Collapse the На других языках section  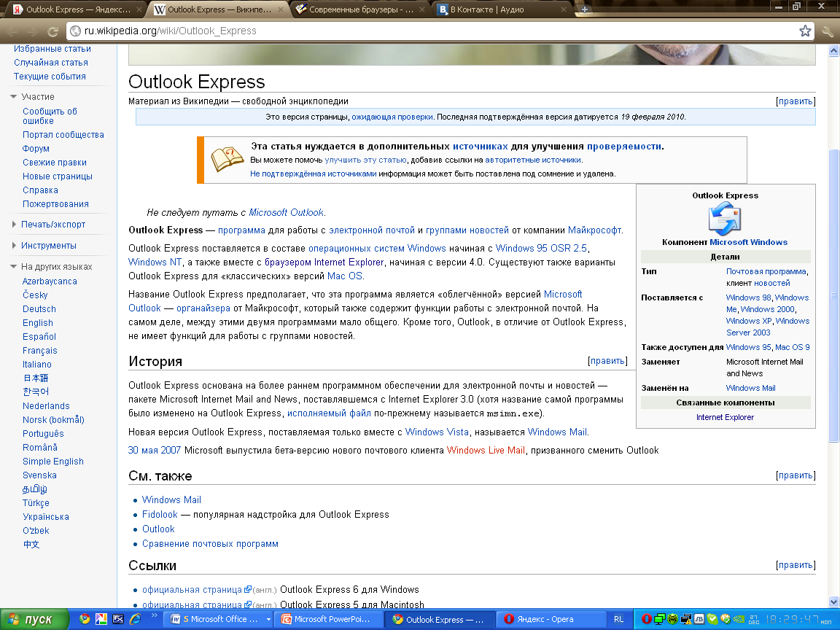[x=14, y=266]
